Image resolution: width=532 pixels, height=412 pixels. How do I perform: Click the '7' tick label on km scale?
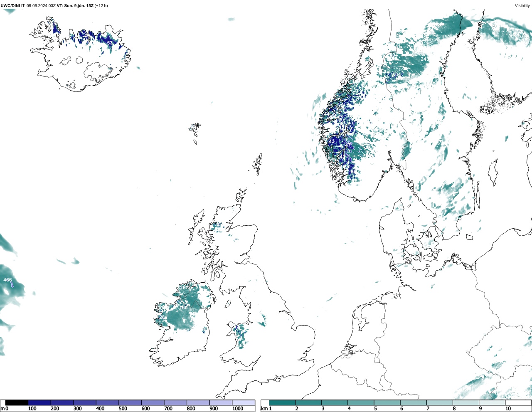tap(428, 409)
